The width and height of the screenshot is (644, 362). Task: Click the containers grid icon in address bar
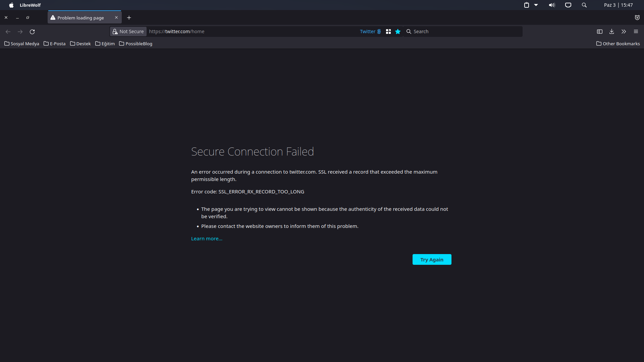(388, 32)
